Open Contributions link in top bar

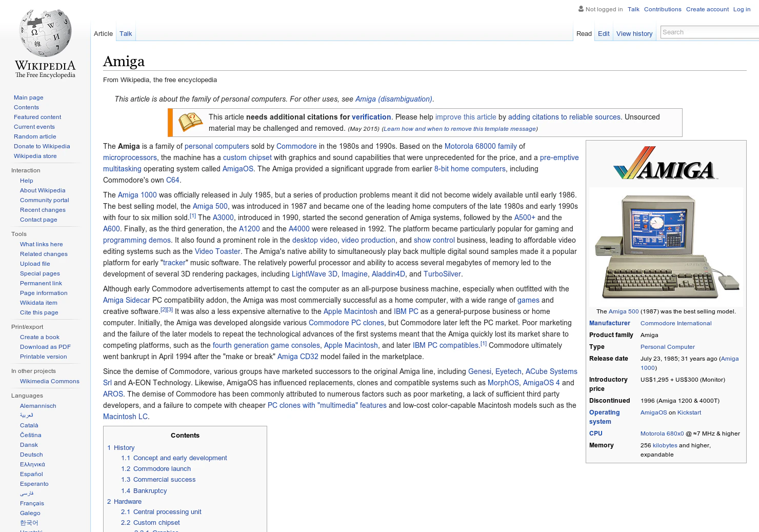pyautogui.click(x=663, y=9)
